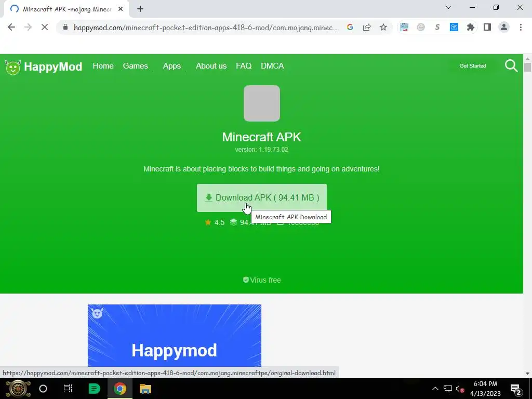
Task: Click scrollbar down arrow
Action: click(527, 374)
